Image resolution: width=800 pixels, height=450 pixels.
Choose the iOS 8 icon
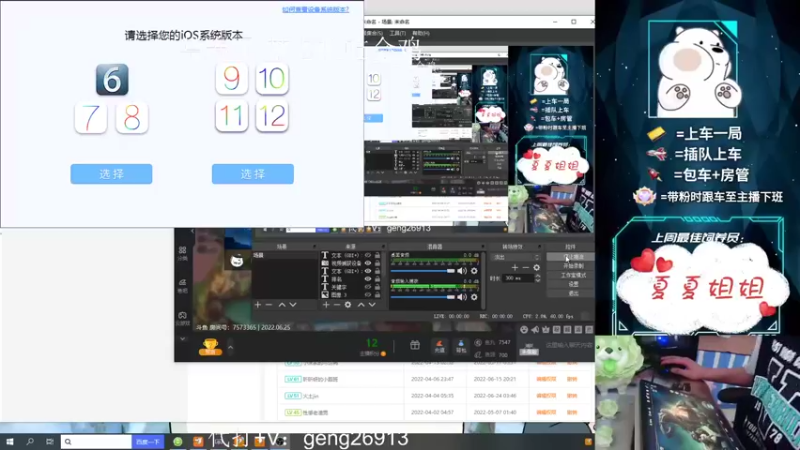pos(132,118)
